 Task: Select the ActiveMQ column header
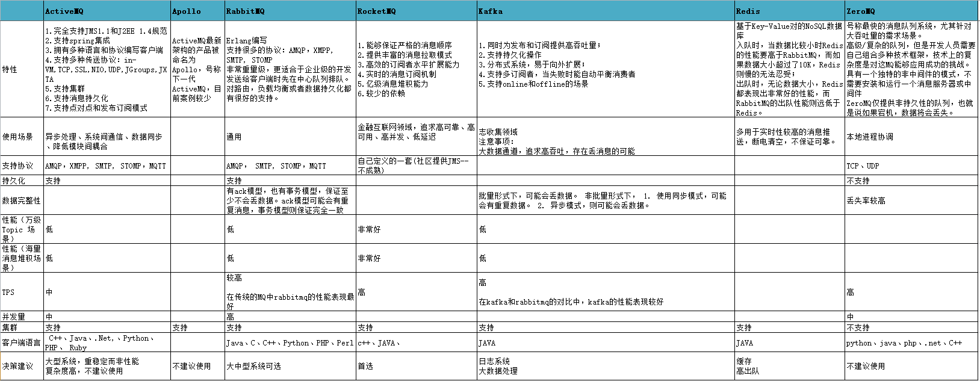[107, 11]
